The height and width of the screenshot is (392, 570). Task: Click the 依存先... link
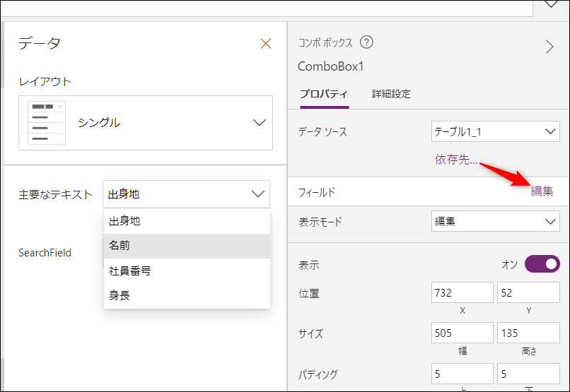click(x=456, y=160)
